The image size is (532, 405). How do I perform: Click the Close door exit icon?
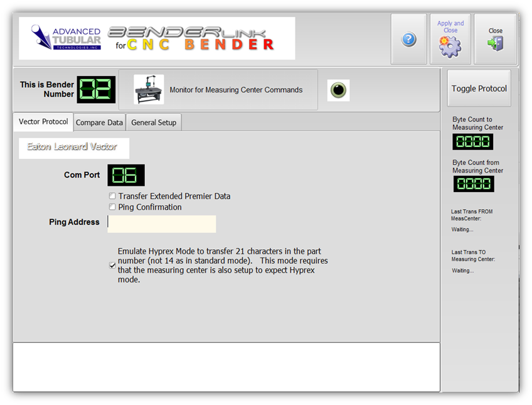[x=495, y=44]
